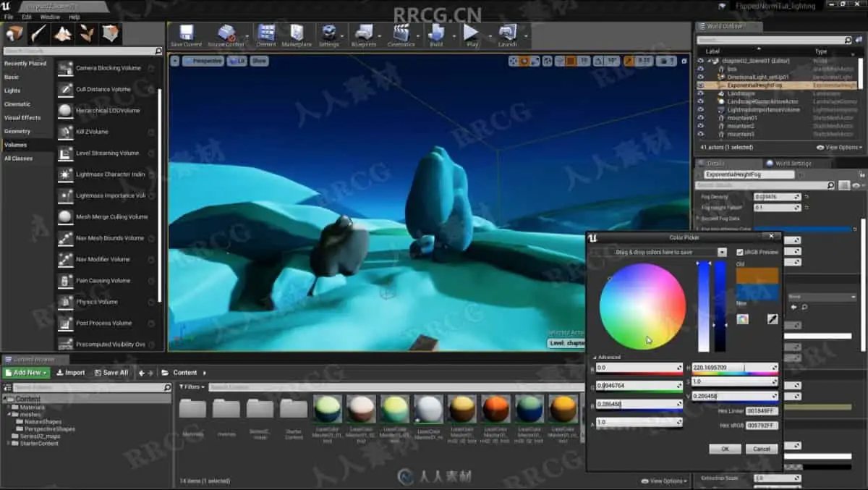Pick the eyedropper tool in Color Picker
Screen dimensions: 868x490
(x=773, y=318)
